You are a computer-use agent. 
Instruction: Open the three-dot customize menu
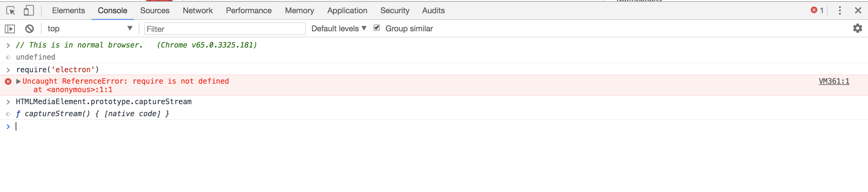839,11
